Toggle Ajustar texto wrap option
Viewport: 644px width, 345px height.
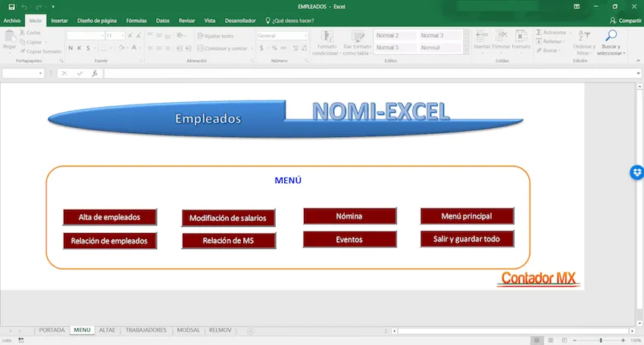(215, 36)
